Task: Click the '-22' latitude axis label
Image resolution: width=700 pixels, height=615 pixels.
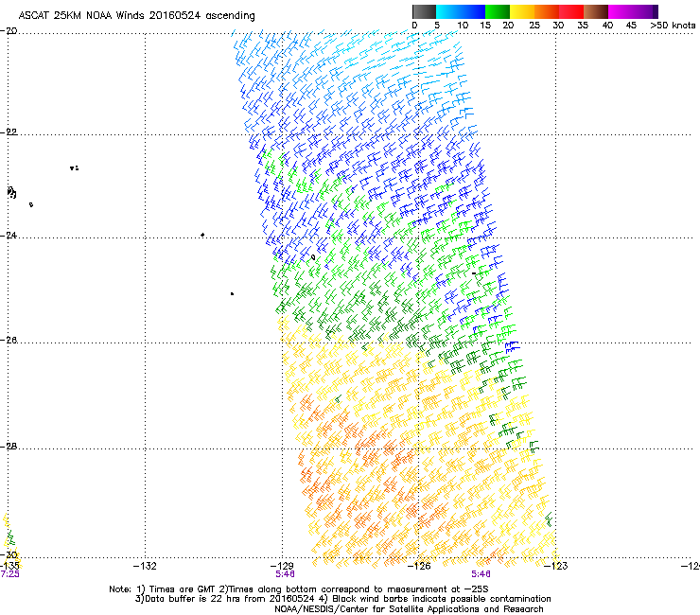Action: click(9, 132)
